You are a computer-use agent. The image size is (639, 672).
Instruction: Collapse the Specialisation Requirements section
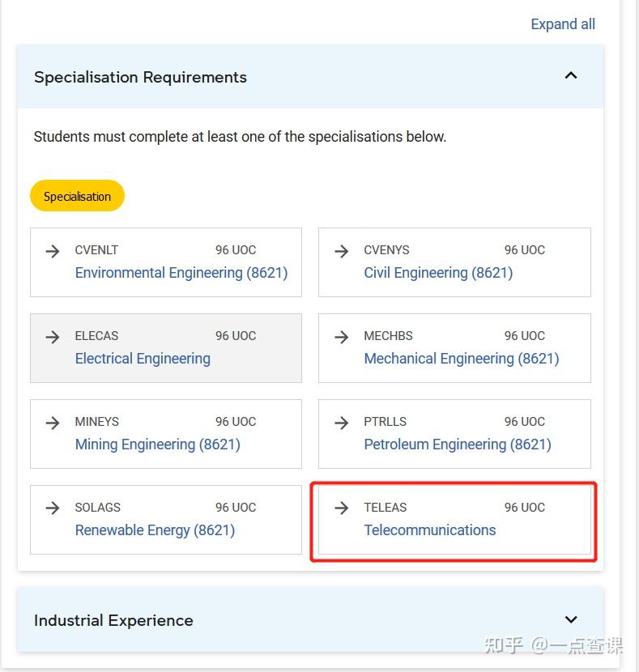pos(571,76)
